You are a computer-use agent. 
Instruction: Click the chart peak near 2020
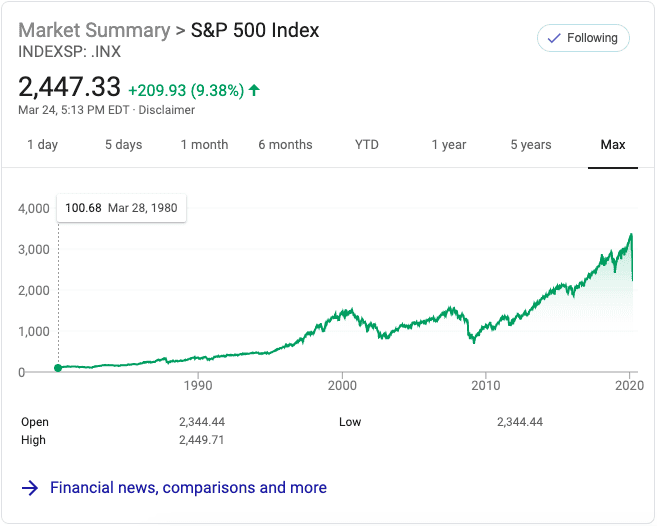[x=631, y=235]
